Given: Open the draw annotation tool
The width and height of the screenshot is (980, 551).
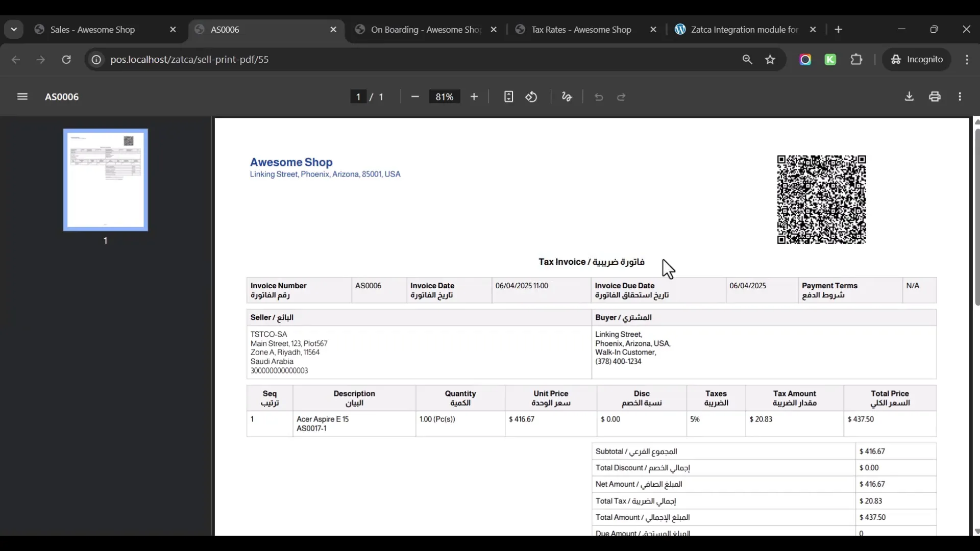Looking at the screenshot, I should tap(567, 97).
